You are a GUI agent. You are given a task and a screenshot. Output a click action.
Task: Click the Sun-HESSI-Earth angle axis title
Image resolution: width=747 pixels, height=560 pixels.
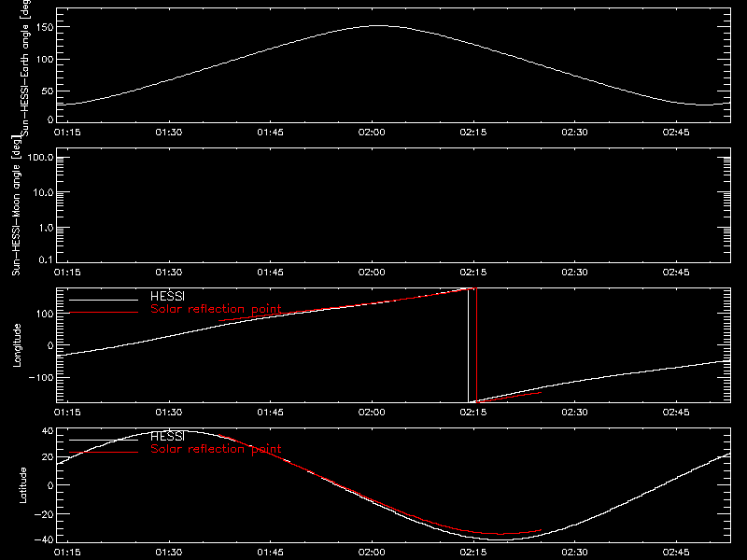26,67
